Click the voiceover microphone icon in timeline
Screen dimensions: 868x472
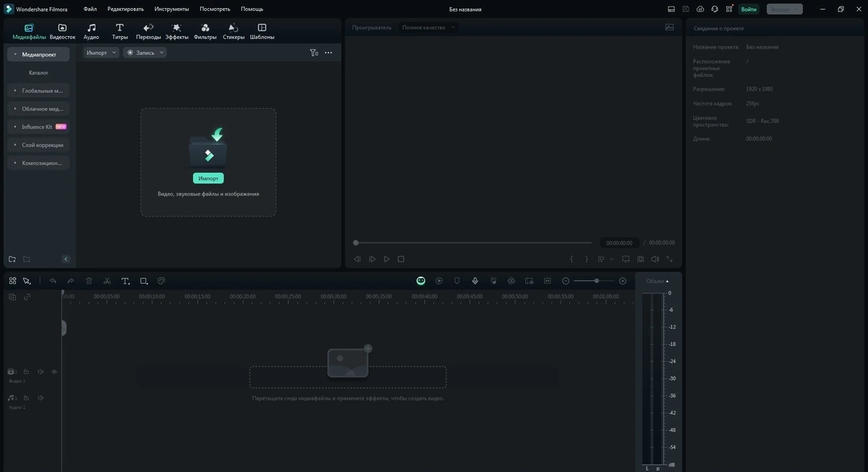click(x=475, y=281)
